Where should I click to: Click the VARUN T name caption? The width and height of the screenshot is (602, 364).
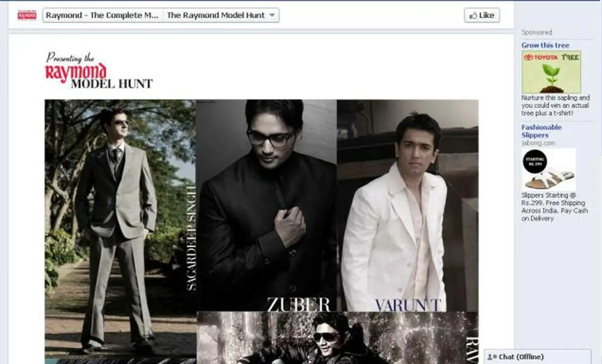[x=409, y=304]
